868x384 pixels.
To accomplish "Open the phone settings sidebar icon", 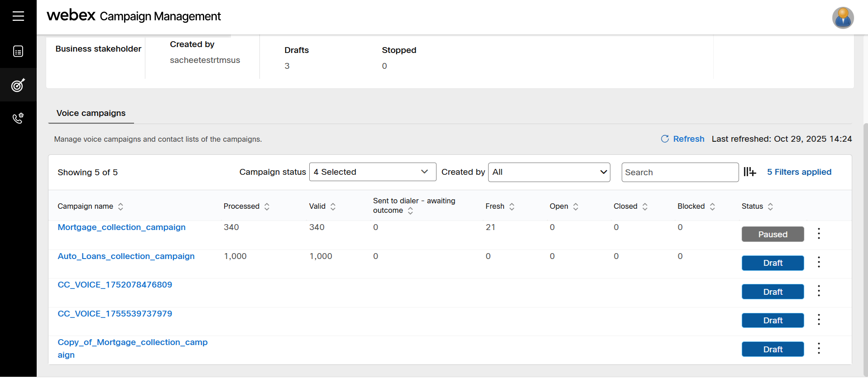I will [18, 118].
